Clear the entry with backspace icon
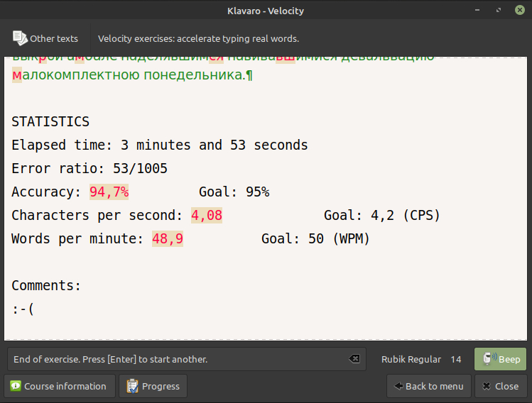This screenshot has width=532, height=403. 354,359
